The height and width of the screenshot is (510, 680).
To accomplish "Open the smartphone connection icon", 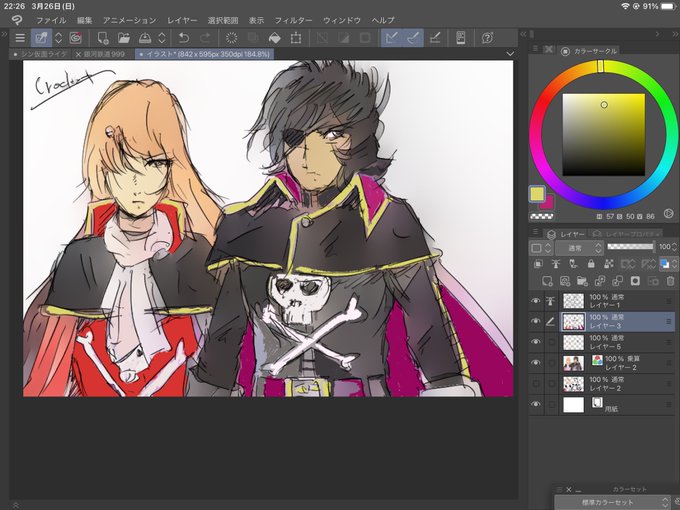I will [x=461, y=38].
